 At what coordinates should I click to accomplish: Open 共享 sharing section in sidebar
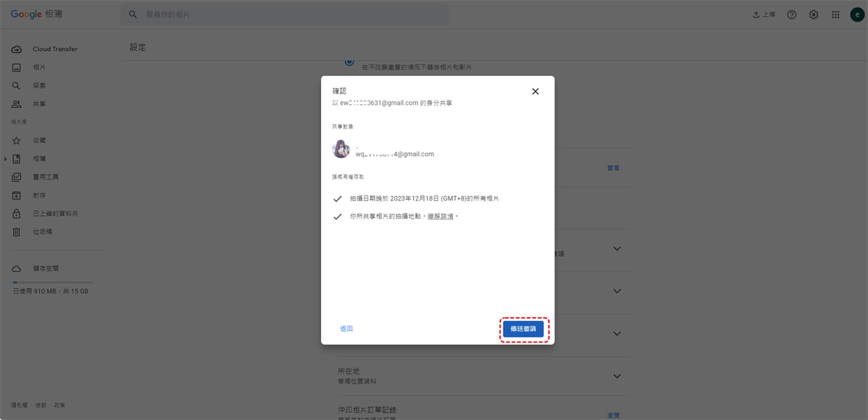[39, 104]
